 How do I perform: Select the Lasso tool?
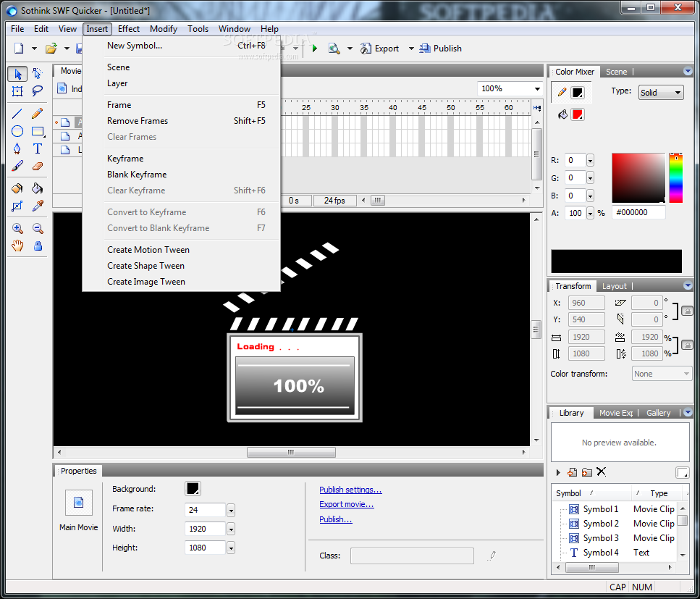pos(38,91)
